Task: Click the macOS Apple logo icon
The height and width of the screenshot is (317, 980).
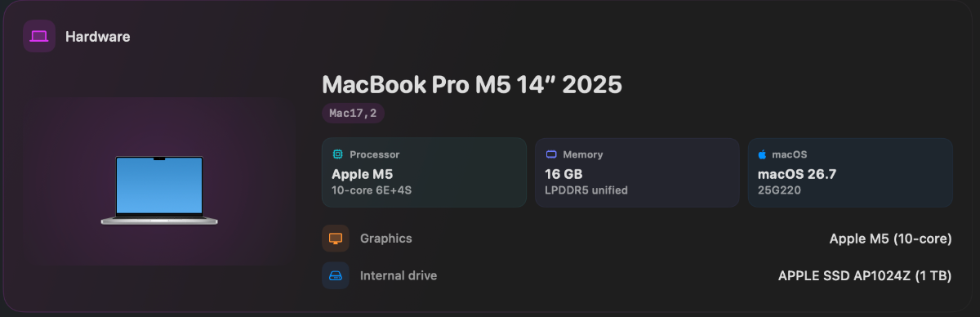Action: point(763,154)
